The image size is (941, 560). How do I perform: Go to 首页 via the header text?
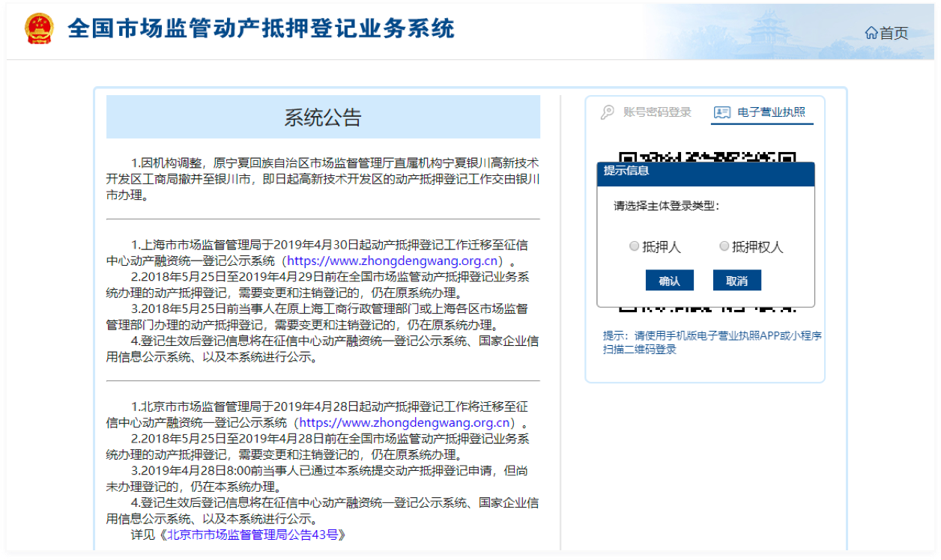(x=894, y=33)
